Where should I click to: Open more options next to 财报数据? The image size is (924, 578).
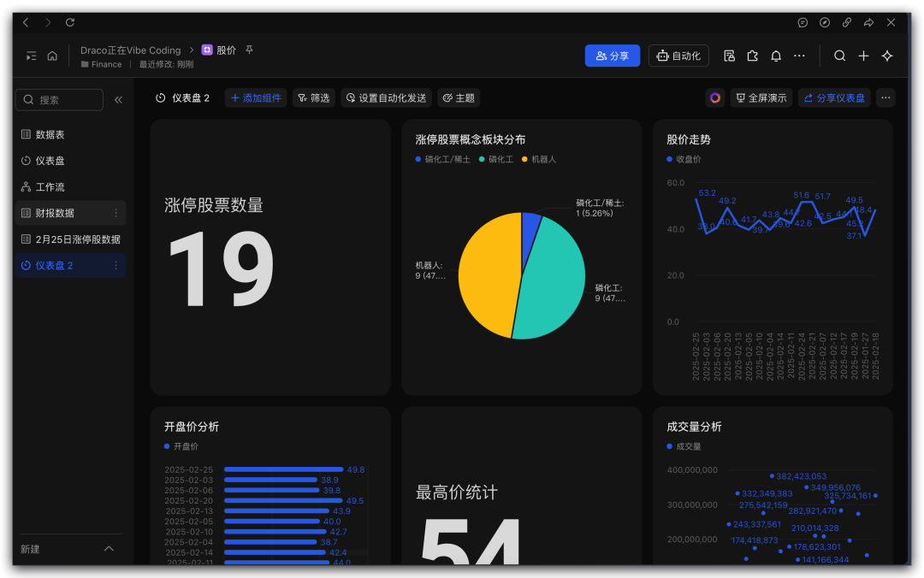[x=116, y=213]
